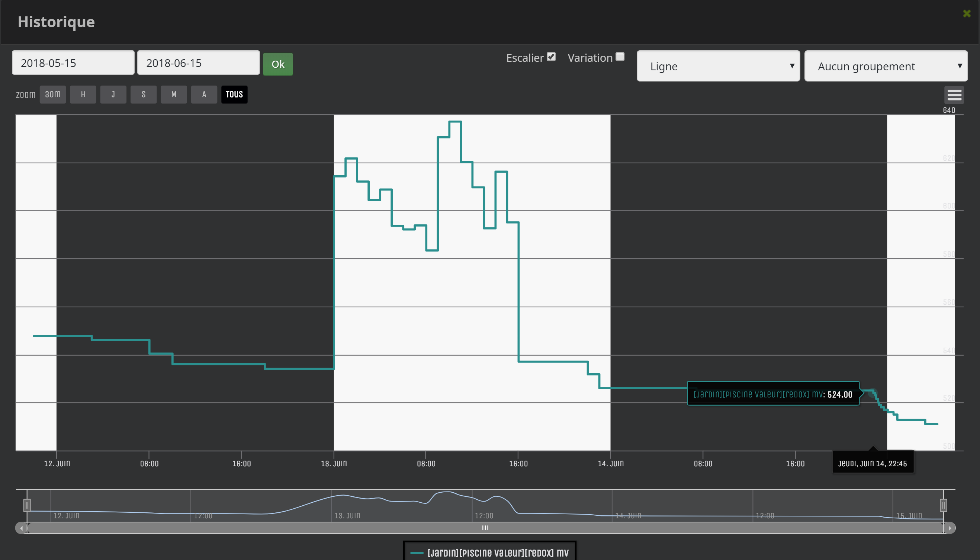Click the 524.00 value tooltip
The image size is (980, 560).
[773, 394]
